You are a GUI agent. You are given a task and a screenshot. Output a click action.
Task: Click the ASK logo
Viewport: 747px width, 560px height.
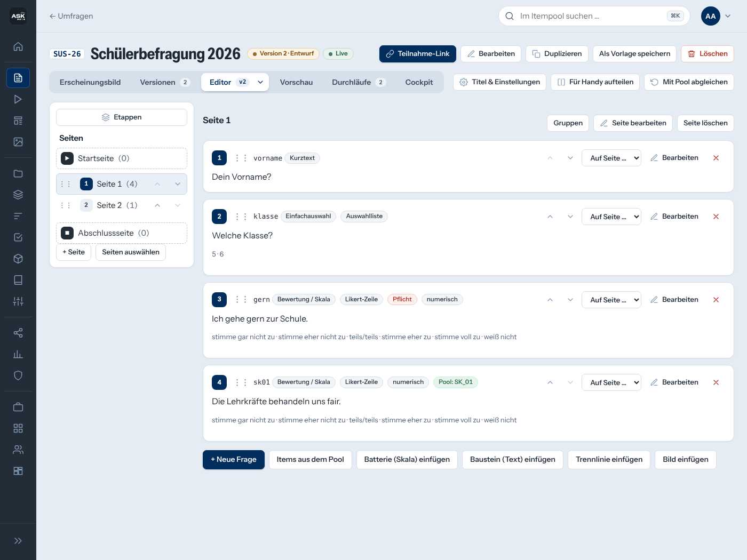[18, 16]
